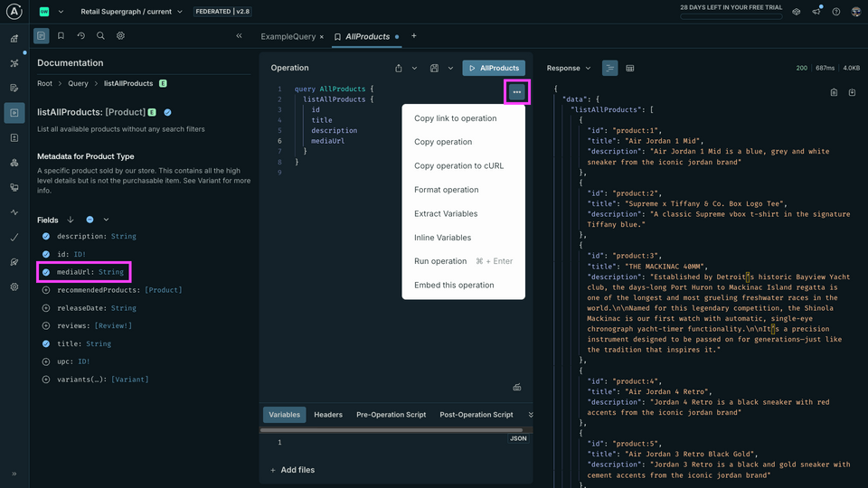Add reviews field to operation
Image resolution: width=868 pixels, height=488 pixels.
46,326
